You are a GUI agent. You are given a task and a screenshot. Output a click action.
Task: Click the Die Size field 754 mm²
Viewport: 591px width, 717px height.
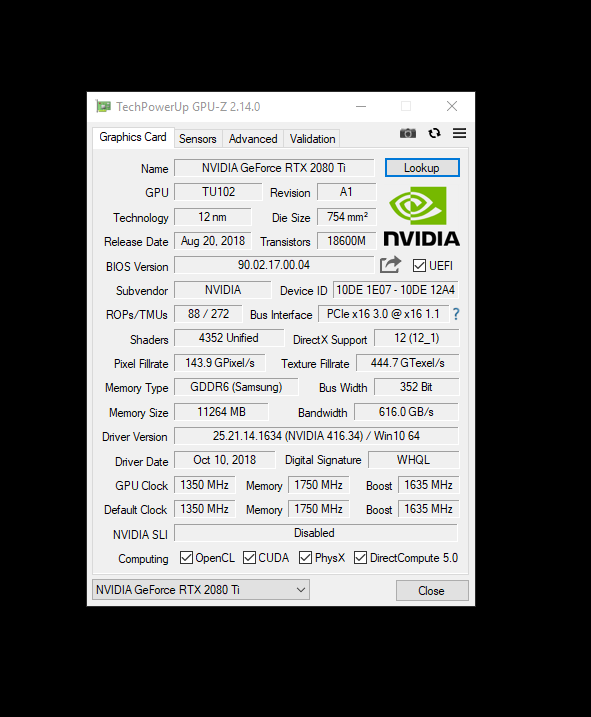(x=347, y=217)
